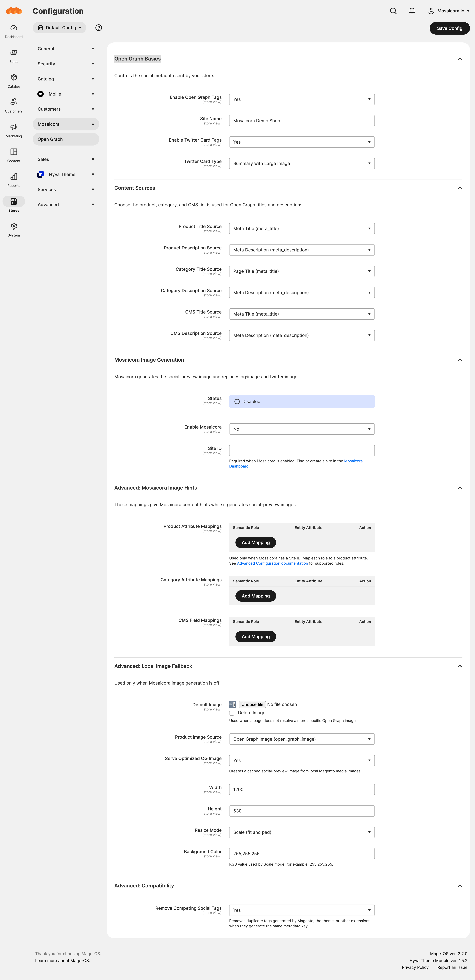Click the Background Color input field
This screenshot has height=980, width=475.
(x=302, y=853)
